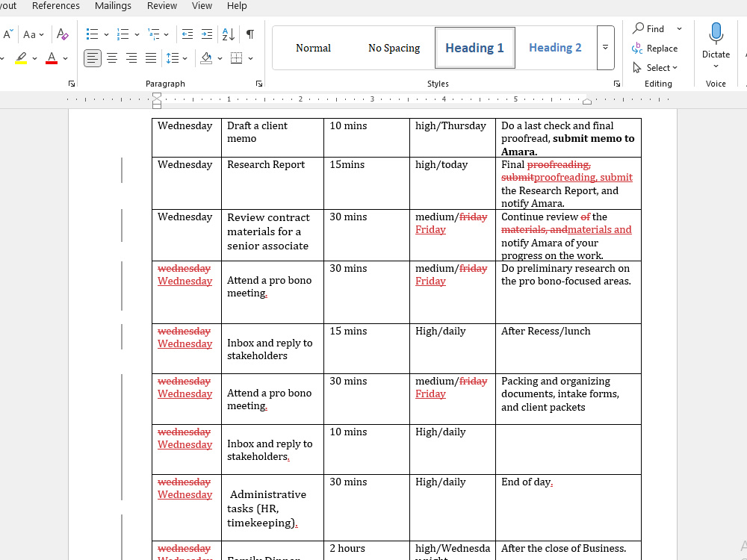Screen dimensions: 747x560
Task: Open the Select dropdown in Editing
Action: (x=655, y=68)
